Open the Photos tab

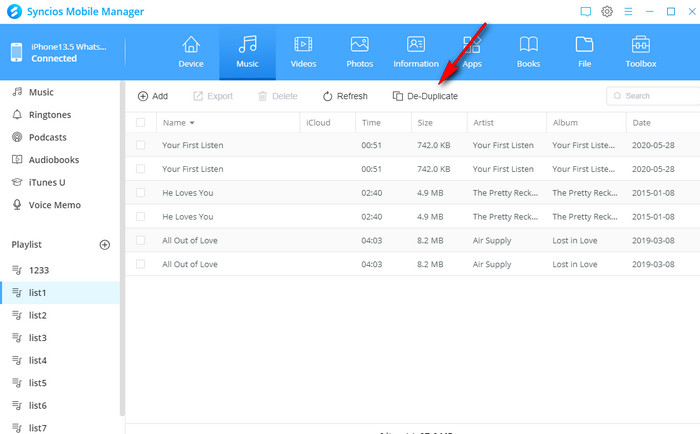pos(360,52)
